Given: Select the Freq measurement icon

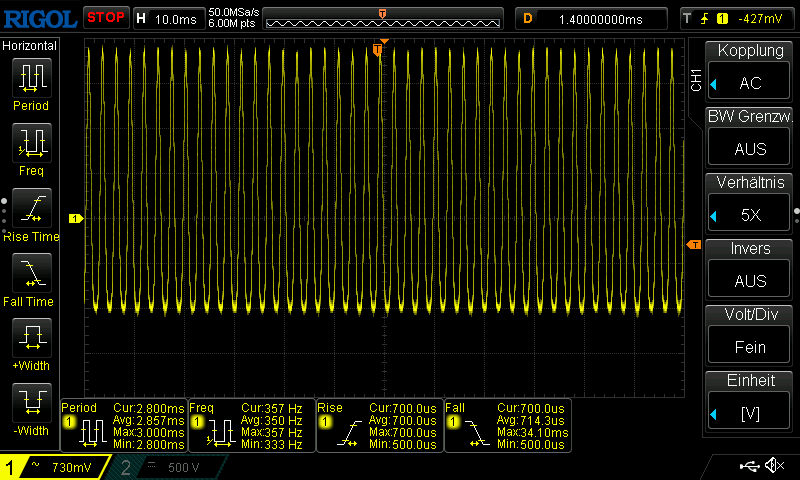Looking at the screenshot, I should pyautogui.click(x=32, y=143).
